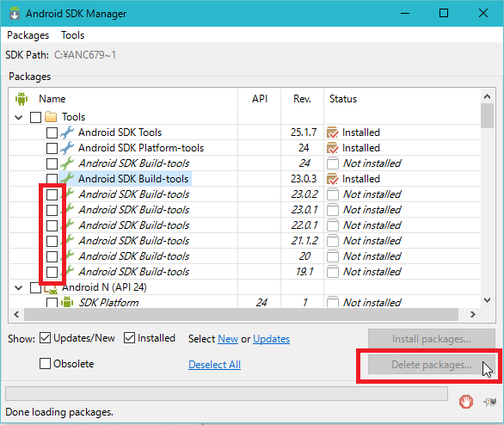This screenshot has height=425, width=504.
Task: Uncheck the Installed show filter
Action: tap(129, 338)
